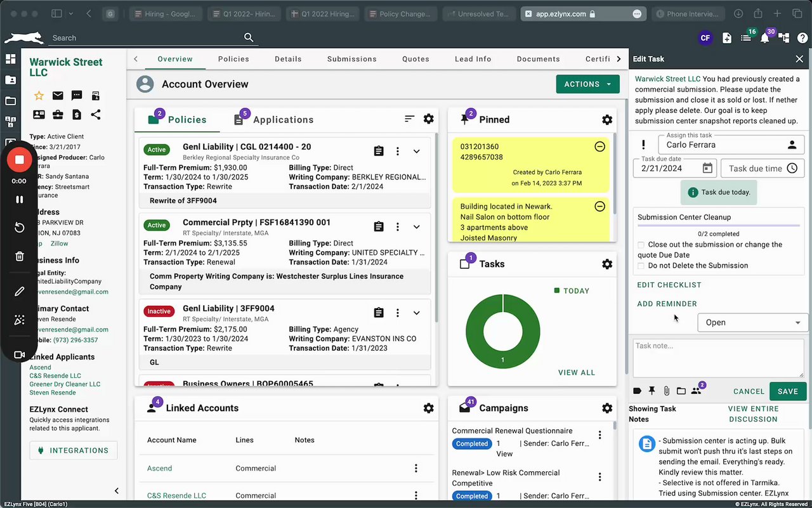
Task: Open the Linked Accounts settings gear
Action: (429, 408)
